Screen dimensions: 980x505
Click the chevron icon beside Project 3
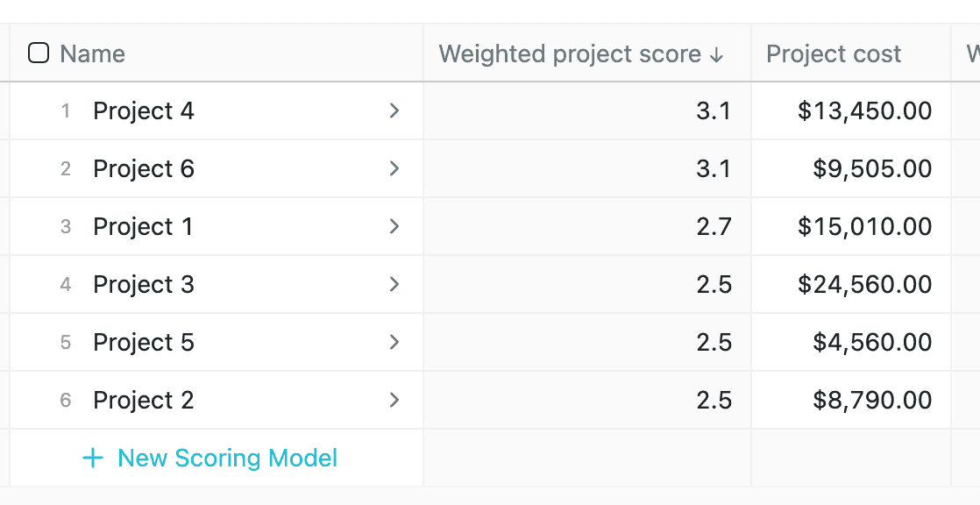pyautogui.click(x=394, y=284)
